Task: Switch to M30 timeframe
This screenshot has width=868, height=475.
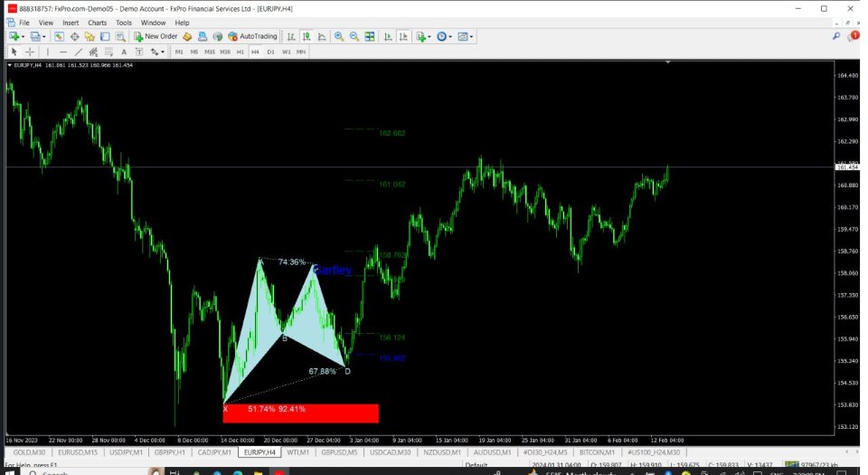Action: coord(225,52)
